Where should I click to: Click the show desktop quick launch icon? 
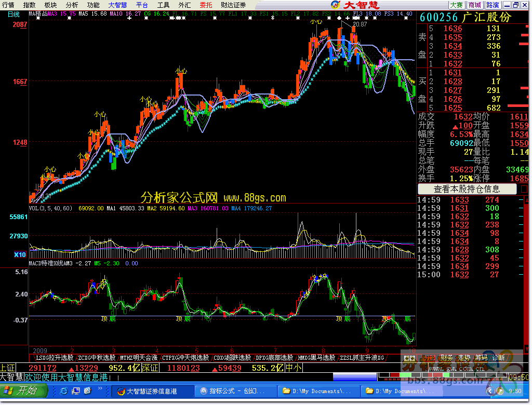(75, 391)
